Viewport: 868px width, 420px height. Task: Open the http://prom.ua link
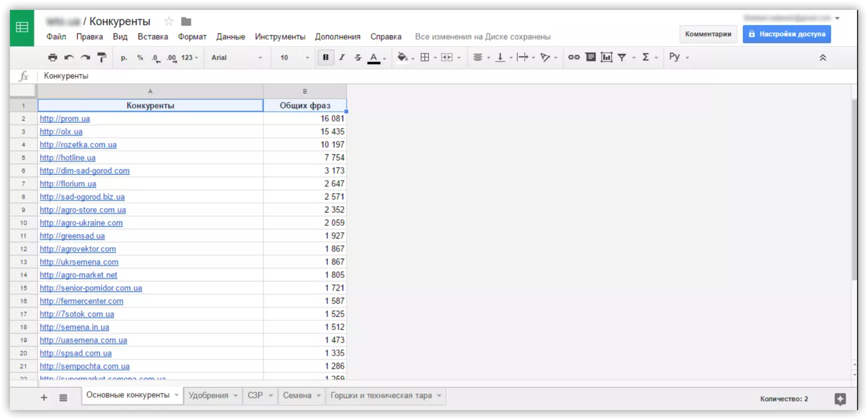click(65, 119)
